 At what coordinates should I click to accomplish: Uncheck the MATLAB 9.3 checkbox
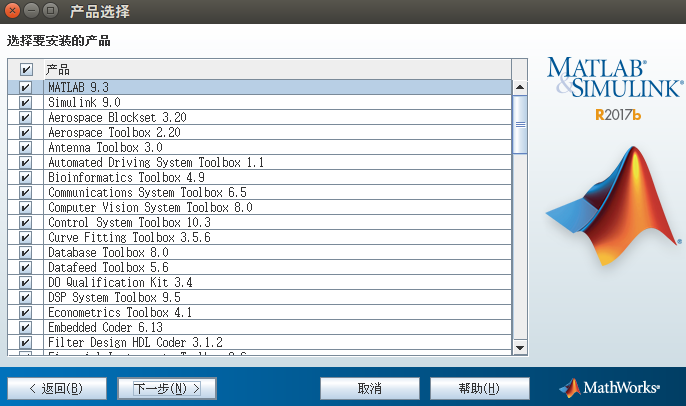(x=25, y=88)
